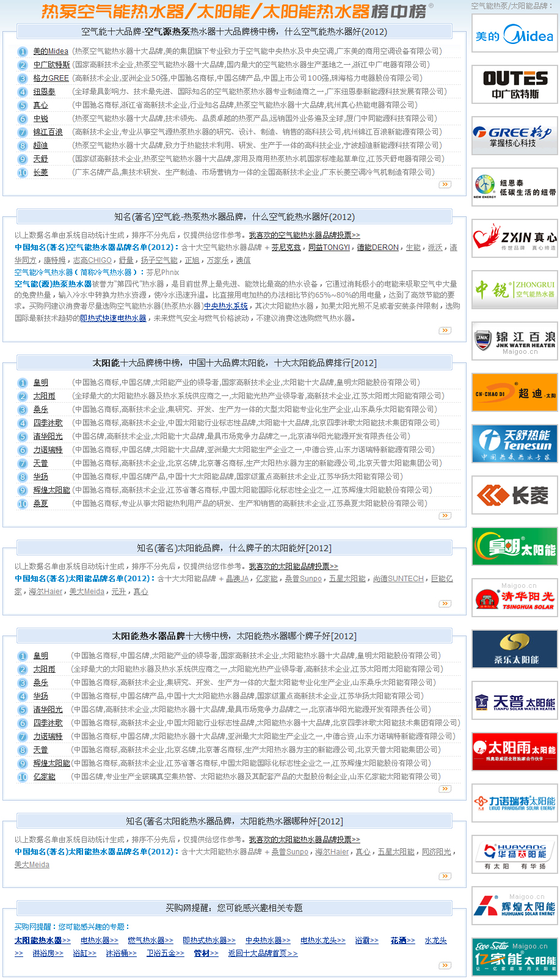Follow the 即热式快速电热水器 link
The width and height of the screenshot is (560, 979).
tap(113, 318)
